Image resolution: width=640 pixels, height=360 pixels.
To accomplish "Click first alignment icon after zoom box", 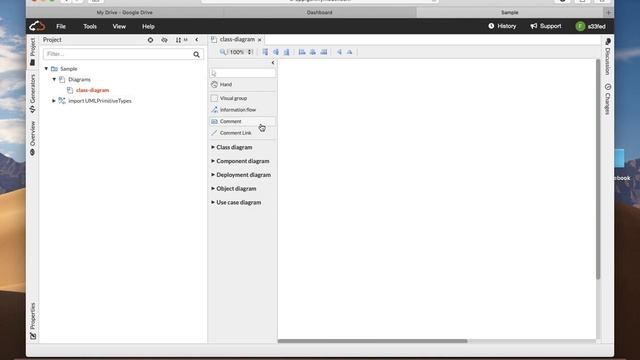I will tap(265, 52).
